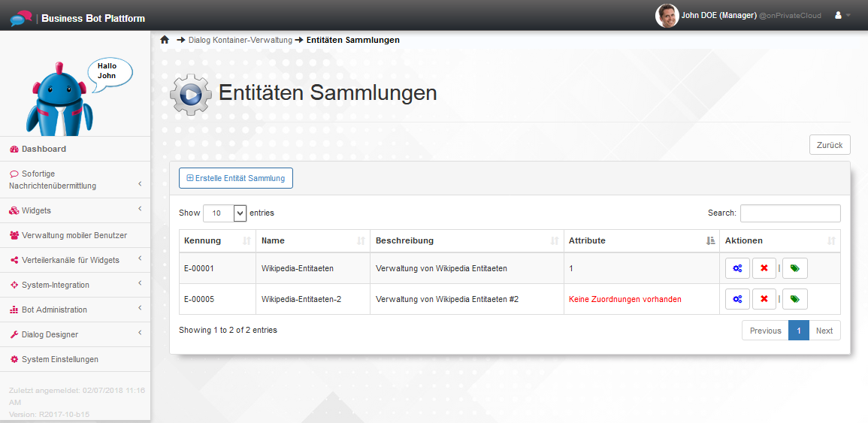The image size is (868, 423).
Task: Click the red delete icon for E-00001
Action: coord(764,268)
